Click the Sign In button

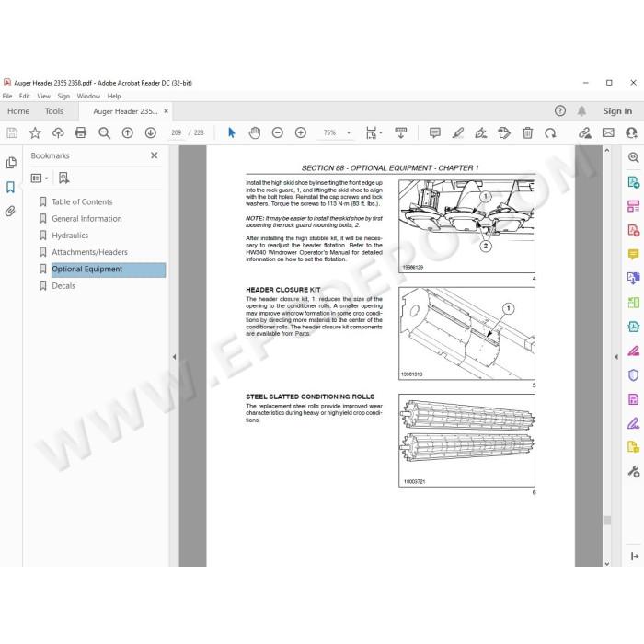[617, 111]
